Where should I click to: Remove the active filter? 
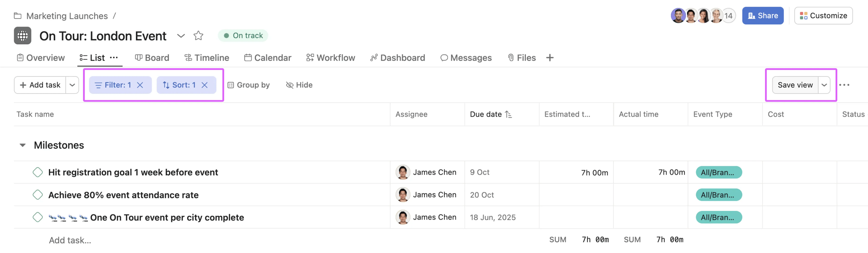(x=141, y=85)
